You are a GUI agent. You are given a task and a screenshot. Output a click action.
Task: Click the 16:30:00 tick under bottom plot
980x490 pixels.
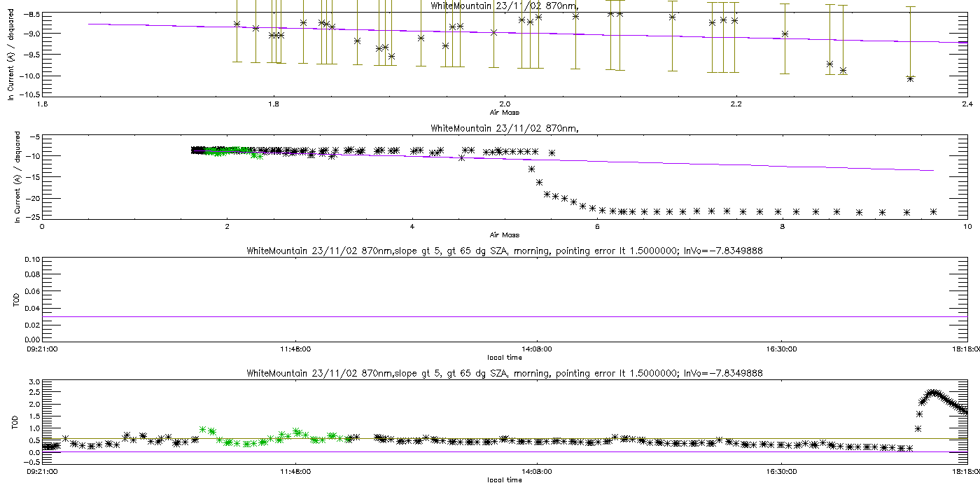click(782, 472)
